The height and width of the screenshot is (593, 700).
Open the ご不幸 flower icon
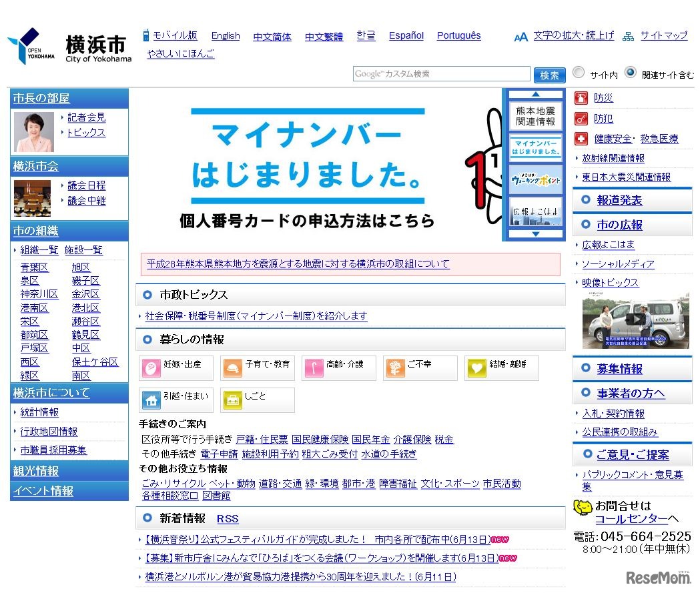[396, 368]
